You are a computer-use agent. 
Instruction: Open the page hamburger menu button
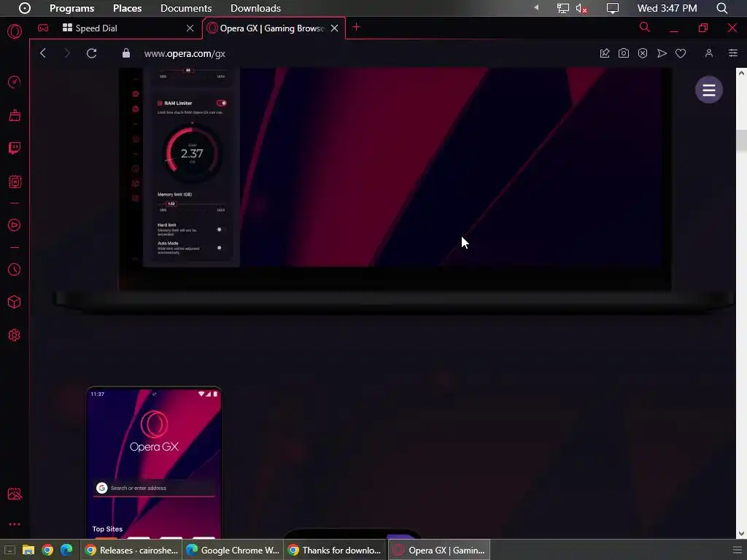[x=709, y=90]
